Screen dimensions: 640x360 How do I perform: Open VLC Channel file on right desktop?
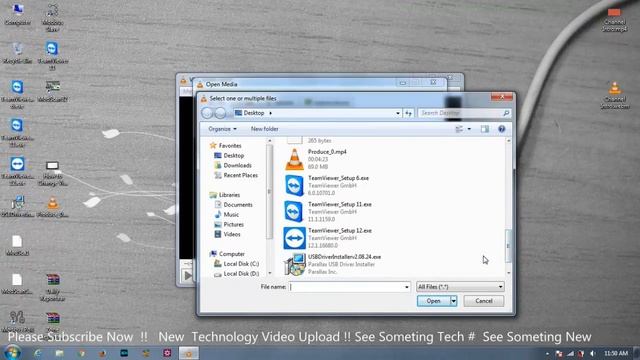(x=615, y=96)
